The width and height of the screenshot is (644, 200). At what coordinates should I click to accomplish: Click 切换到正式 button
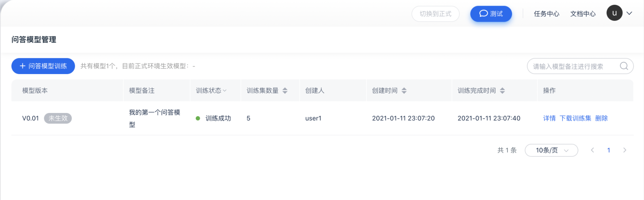click(x=435, y=14)
